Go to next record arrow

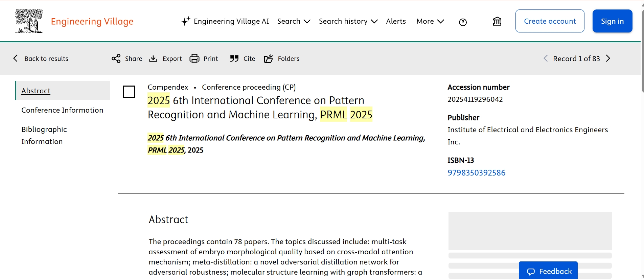608,59
